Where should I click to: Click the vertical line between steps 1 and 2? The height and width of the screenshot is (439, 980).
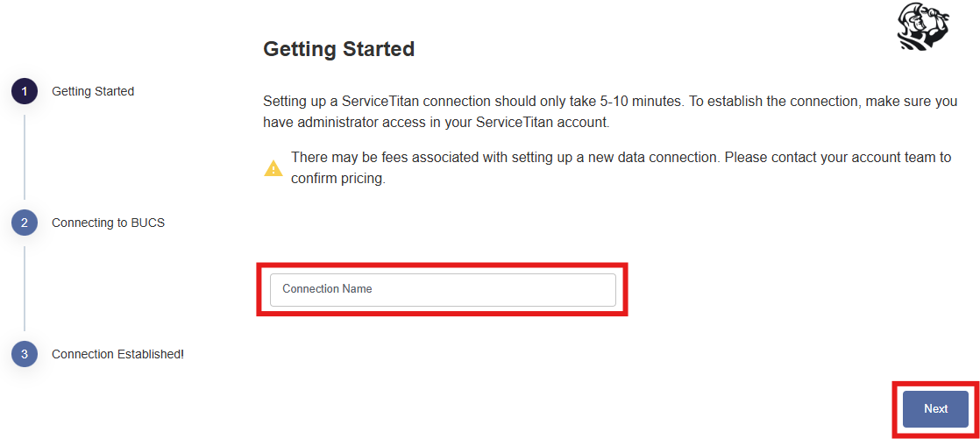coord(25,157)
